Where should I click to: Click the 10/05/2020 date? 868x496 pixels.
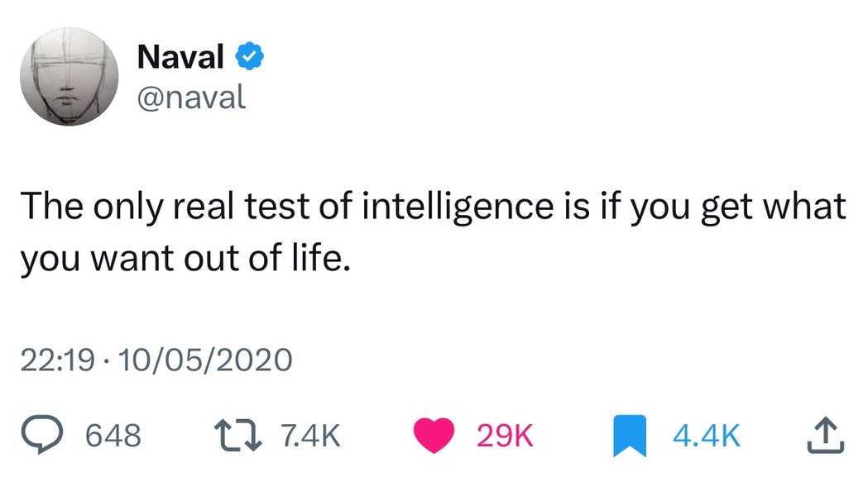205,360
